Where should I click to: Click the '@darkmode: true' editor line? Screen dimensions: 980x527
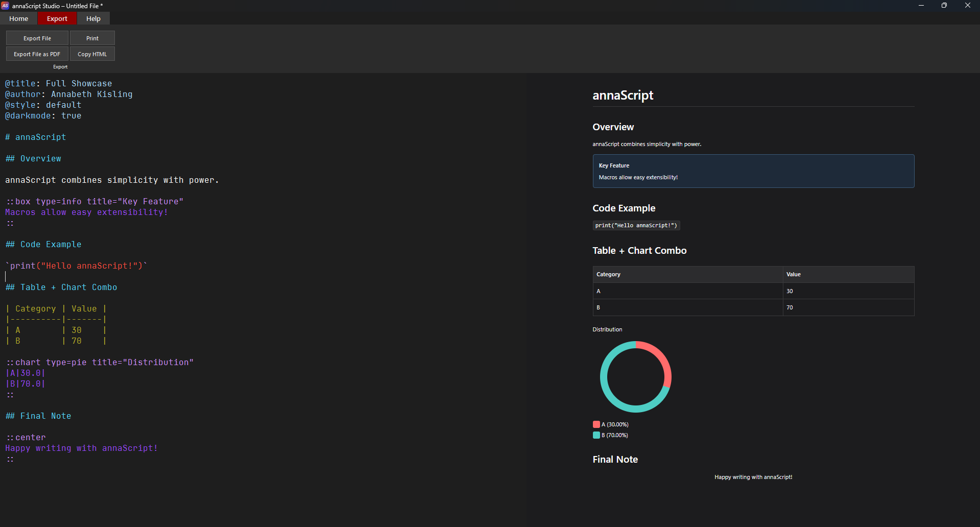click(43, 116)
